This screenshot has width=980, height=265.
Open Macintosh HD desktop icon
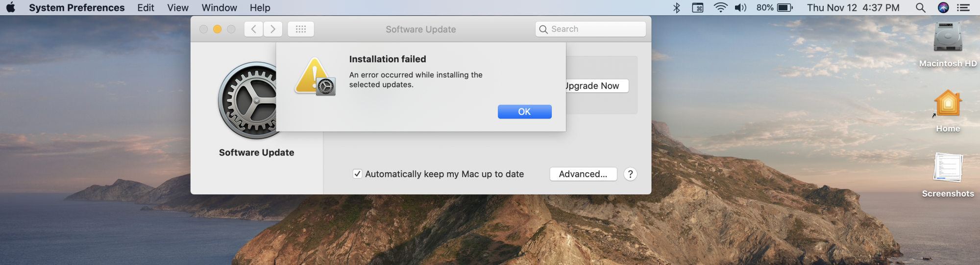948,38
